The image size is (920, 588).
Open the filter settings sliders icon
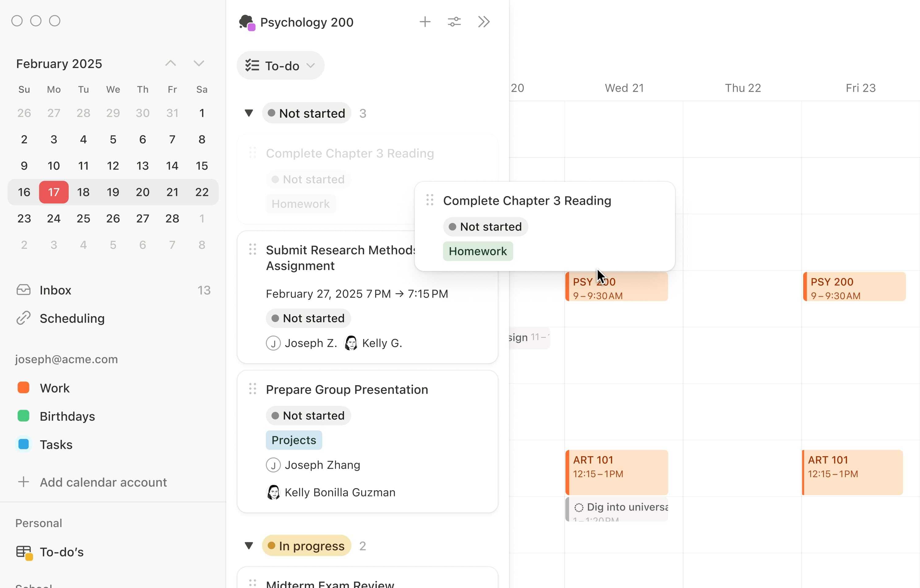pos(454,22)
